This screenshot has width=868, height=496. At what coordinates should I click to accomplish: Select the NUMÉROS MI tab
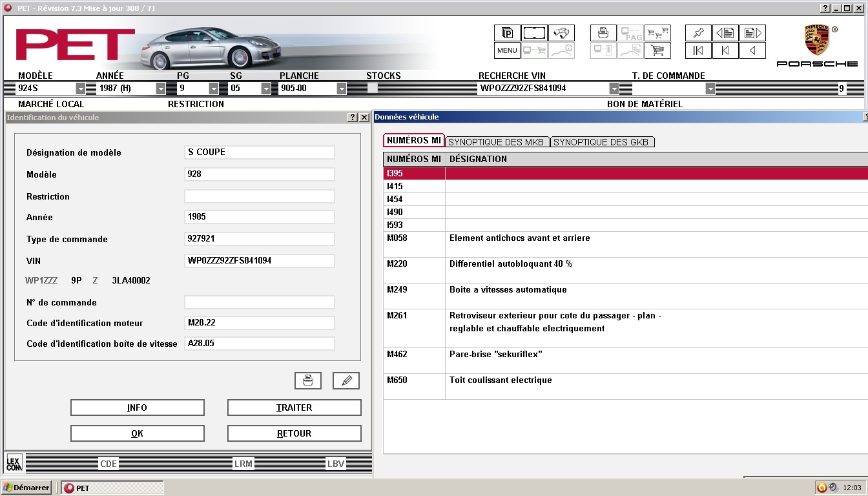(414, 141)
